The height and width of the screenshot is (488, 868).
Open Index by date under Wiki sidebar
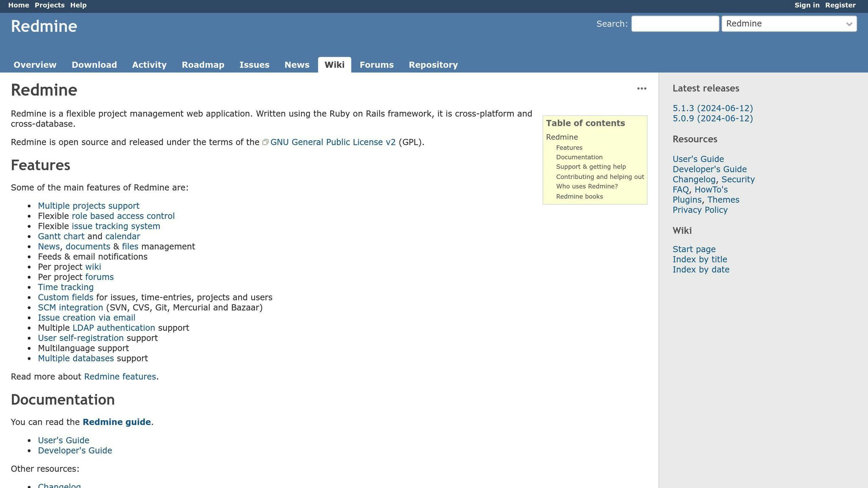click(701, 269)
